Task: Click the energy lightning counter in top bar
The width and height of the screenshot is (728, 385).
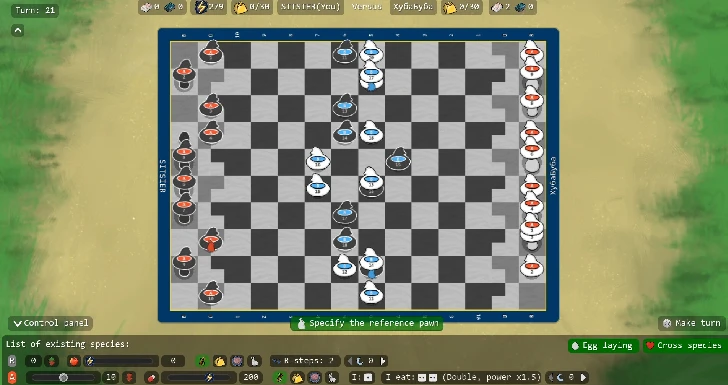Action: [208, 7]
